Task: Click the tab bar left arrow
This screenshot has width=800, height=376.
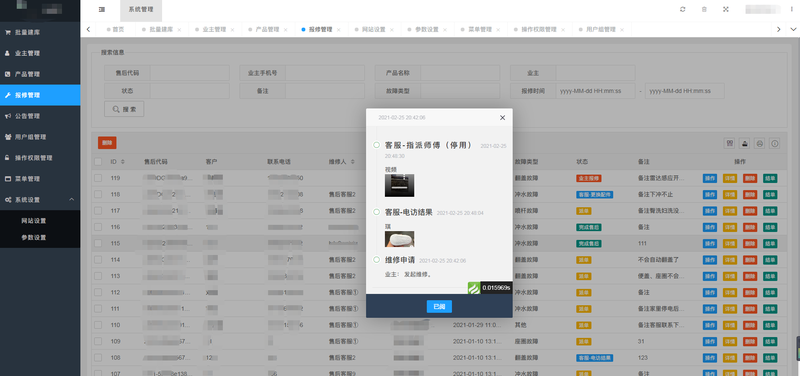Action: [88, 30]
